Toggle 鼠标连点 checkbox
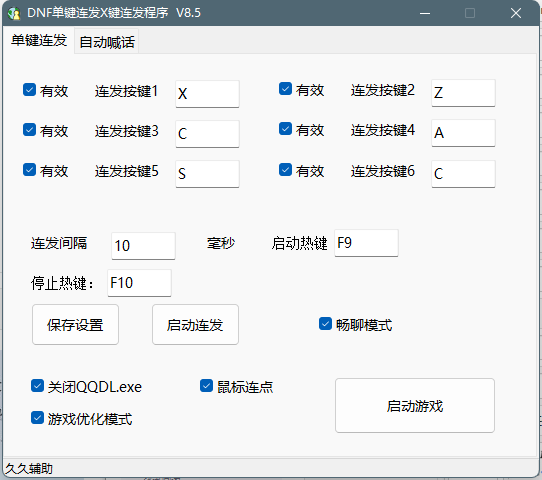This screenshot has width=542, height=480. coord(206,386)
